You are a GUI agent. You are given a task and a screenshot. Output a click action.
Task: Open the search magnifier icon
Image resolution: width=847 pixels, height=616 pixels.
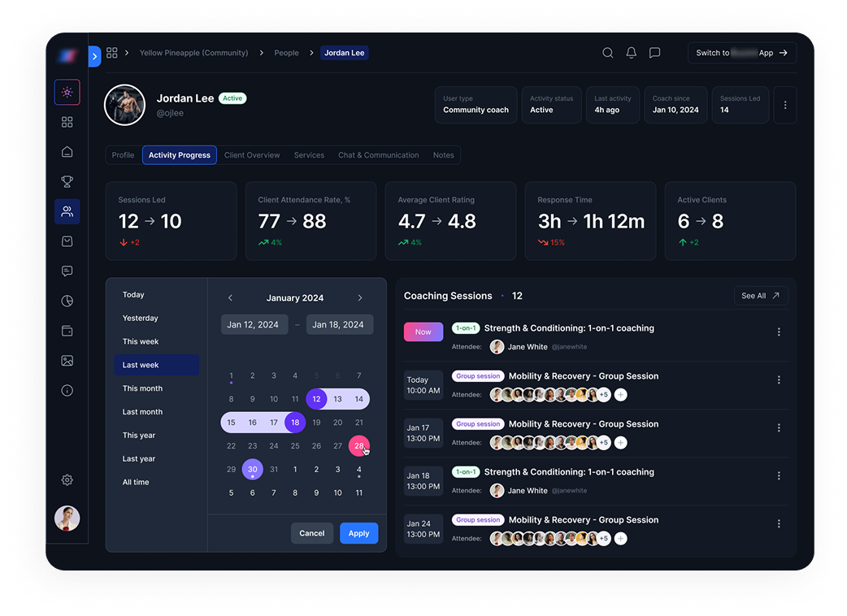click(x=607, y=53)
